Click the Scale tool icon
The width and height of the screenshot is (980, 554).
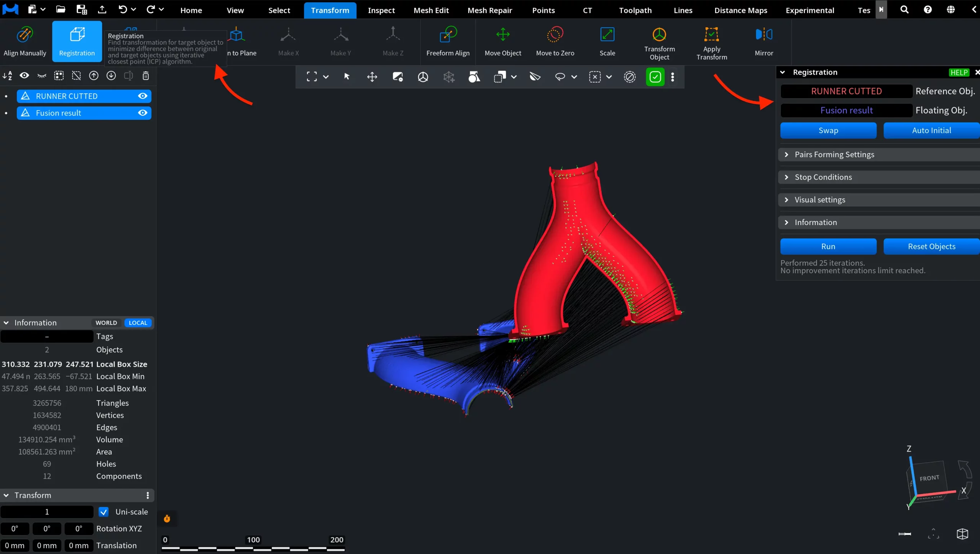607,34
